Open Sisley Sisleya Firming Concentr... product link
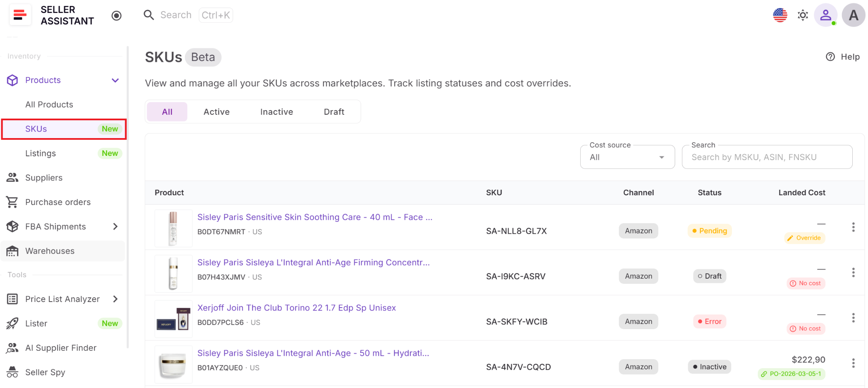The width and height of the screenshot is (868, 388). (x=314, y=263)
